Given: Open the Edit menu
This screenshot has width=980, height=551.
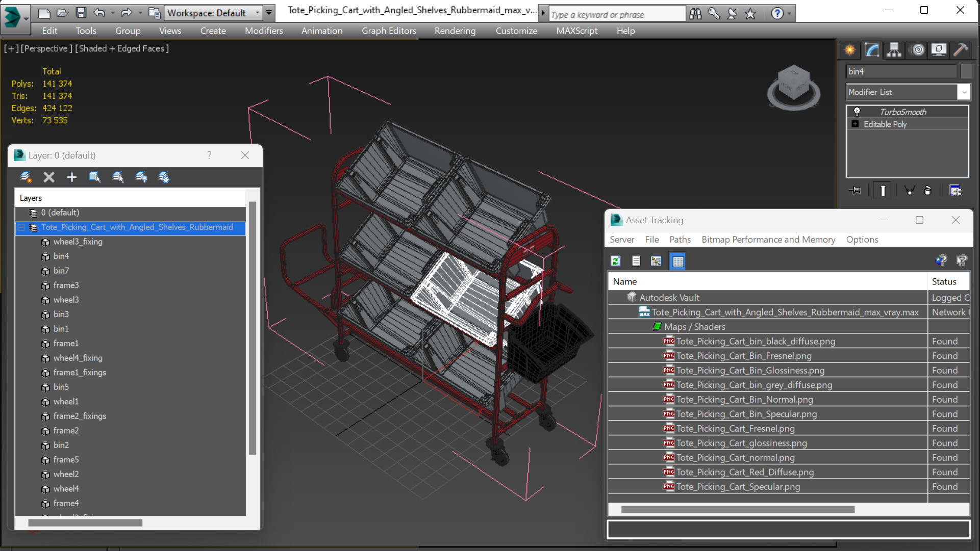Looking at the screenshot, I should (x=49, y=31).
